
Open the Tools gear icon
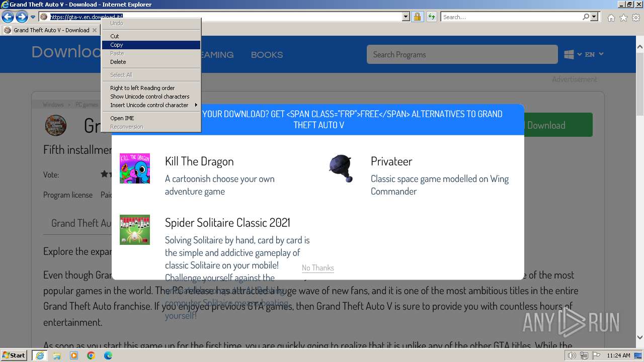point(636,18)
